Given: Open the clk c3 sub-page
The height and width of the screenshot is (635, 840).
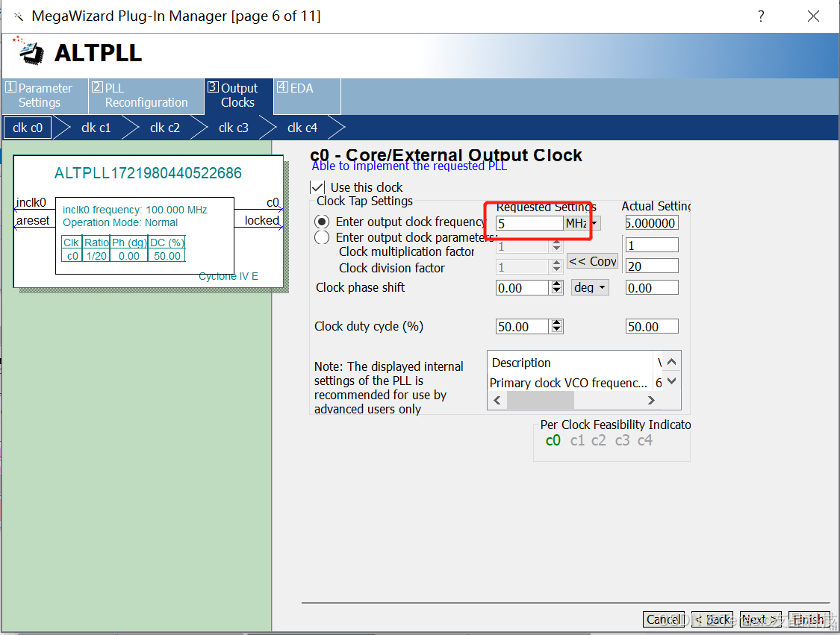Looking at the screenshot, I should (234, 128).
